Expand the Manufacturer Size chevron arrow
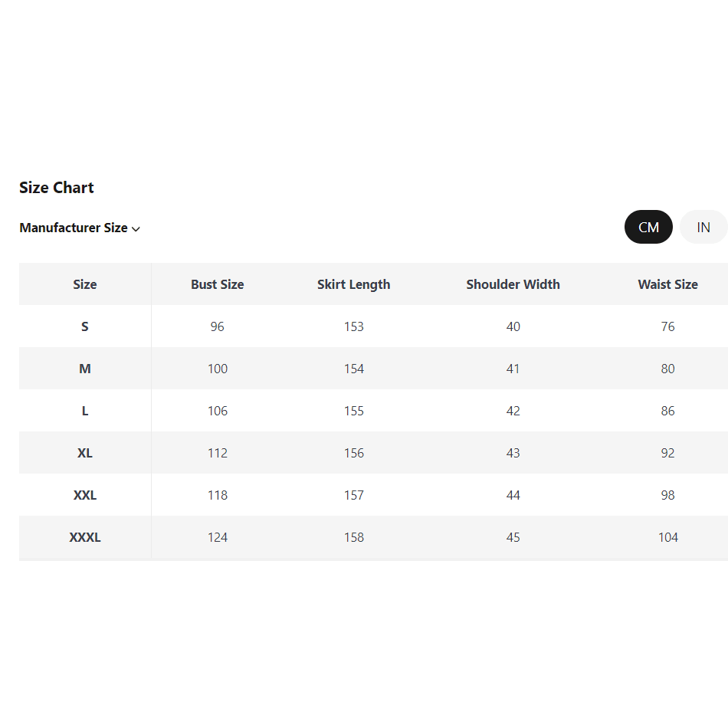 click(136, 228)
